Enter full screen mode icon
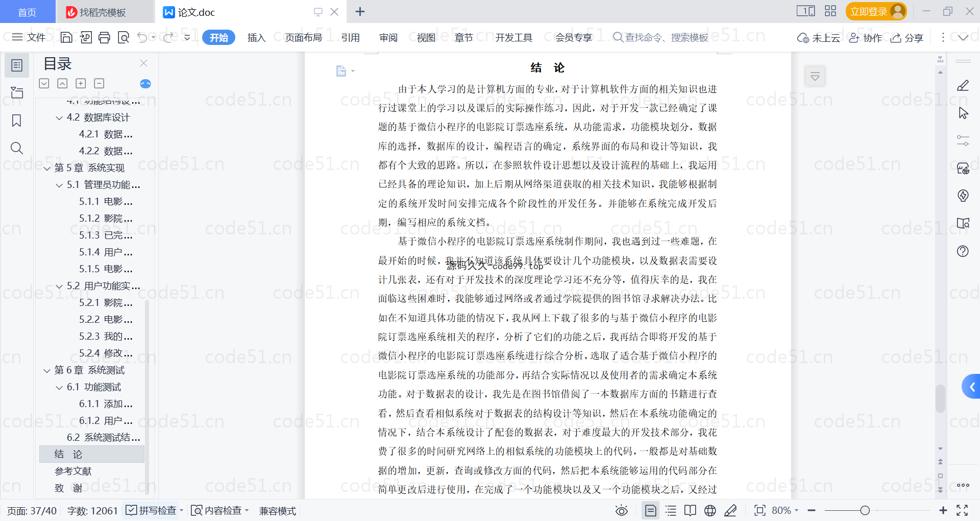This screenshot has height=521, width=980. 962,510
